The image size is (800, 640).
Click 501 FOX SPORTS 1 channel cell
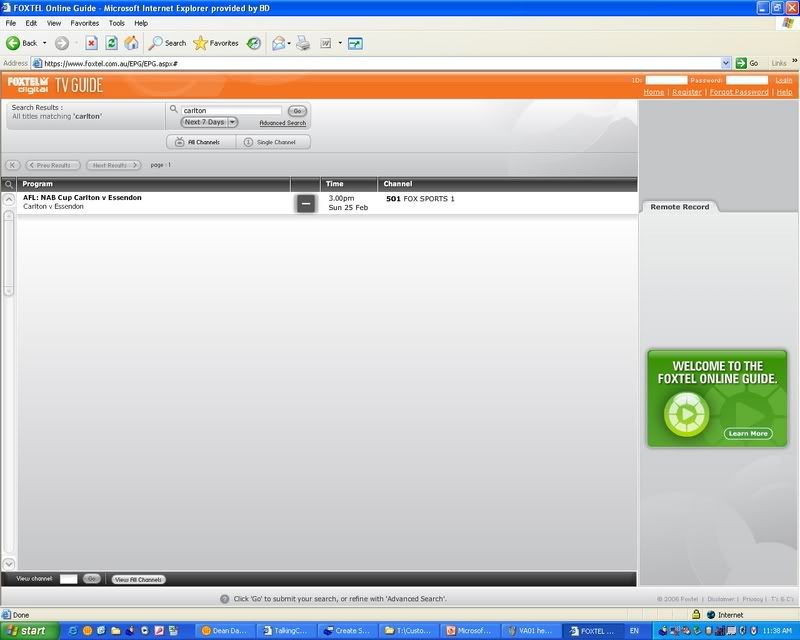pos(420,199)
